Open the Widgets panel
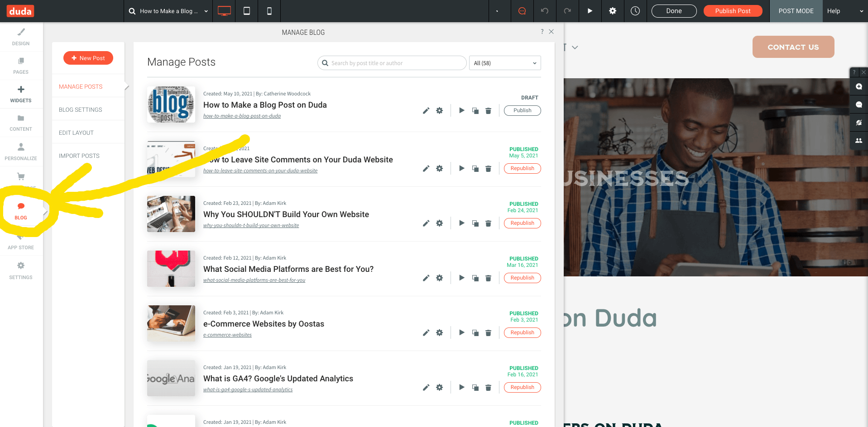868x427 pixels. [x=21, y=94]
